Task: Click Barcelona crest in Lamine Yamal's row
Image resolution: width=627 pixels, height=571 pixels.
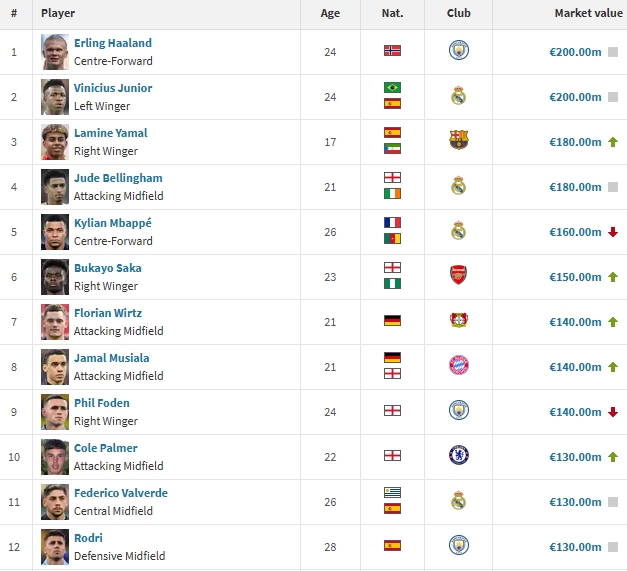Action: (x=458, y=141)
